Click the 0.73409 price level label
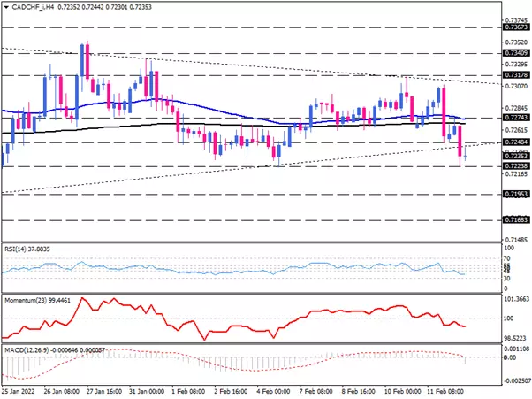532x399 pixels. pyautogui.click(x=513, y=53)
